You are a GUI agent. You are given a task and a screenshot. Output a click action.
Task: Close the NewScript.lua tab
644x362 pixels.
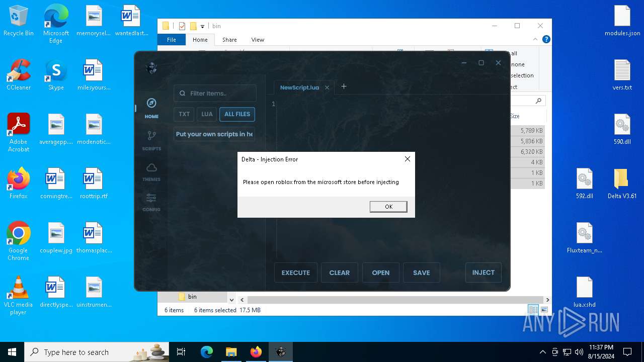click(327, 87)
